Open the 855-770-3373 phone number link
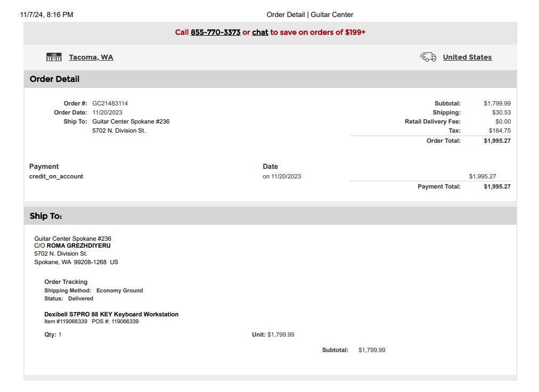Screen dimensions: 539x392 tap(215, 32)
